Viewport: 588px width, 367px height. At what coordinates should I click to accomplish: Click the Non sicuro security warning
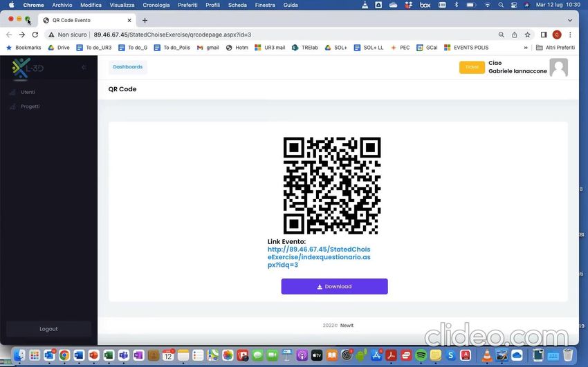[68, 35]
